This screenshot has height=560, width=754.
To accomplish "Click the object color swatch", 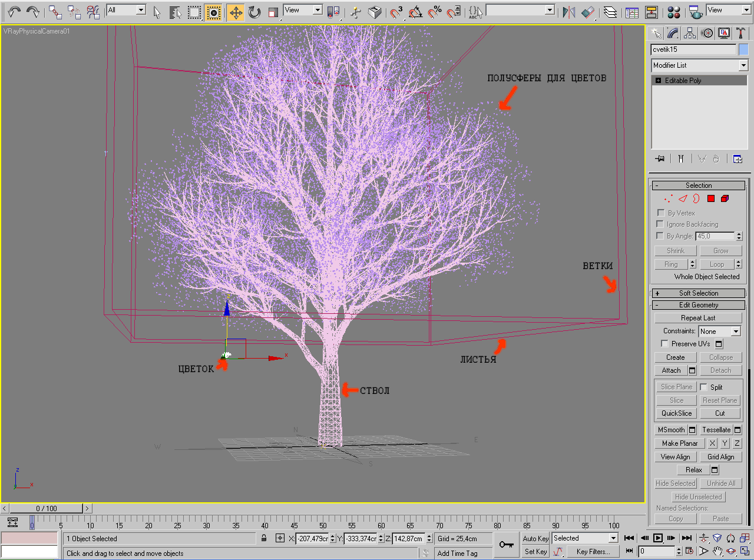I will click(743, 49).
